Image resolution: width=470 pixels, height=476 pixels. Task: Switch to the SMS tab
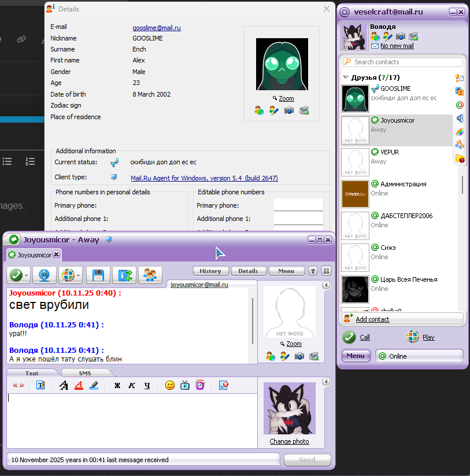[85, 373]
